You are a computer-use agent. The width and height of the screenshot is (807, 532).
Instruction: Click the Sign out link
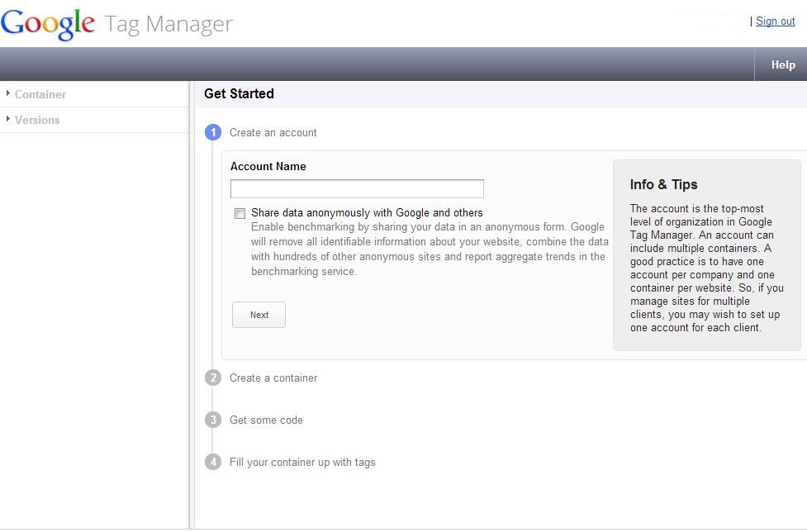(775, 21)
